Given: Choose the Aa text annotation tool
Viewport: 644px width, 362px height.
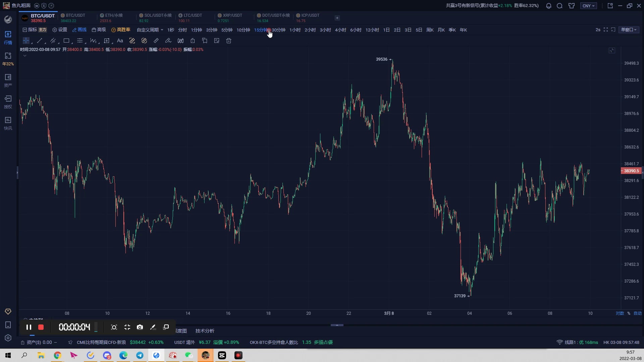Looking at the screenshot, I should [x=120, y=41].
